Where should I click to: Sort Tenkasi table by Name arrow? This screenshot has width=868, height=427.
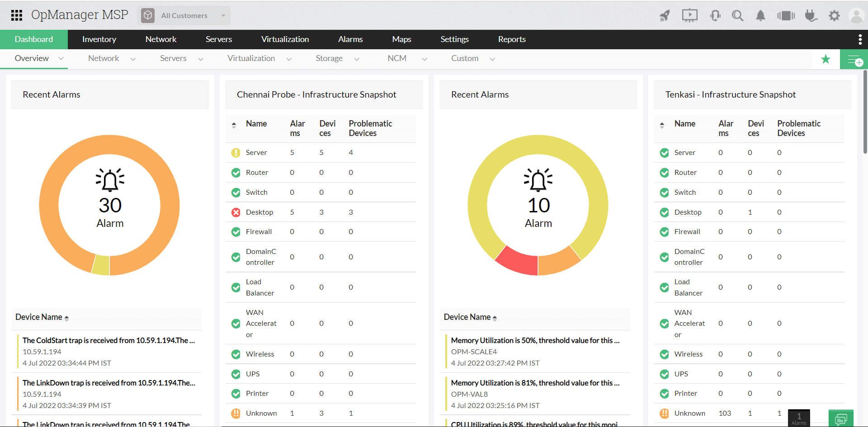pyautogui.click(x=662, y=125)
